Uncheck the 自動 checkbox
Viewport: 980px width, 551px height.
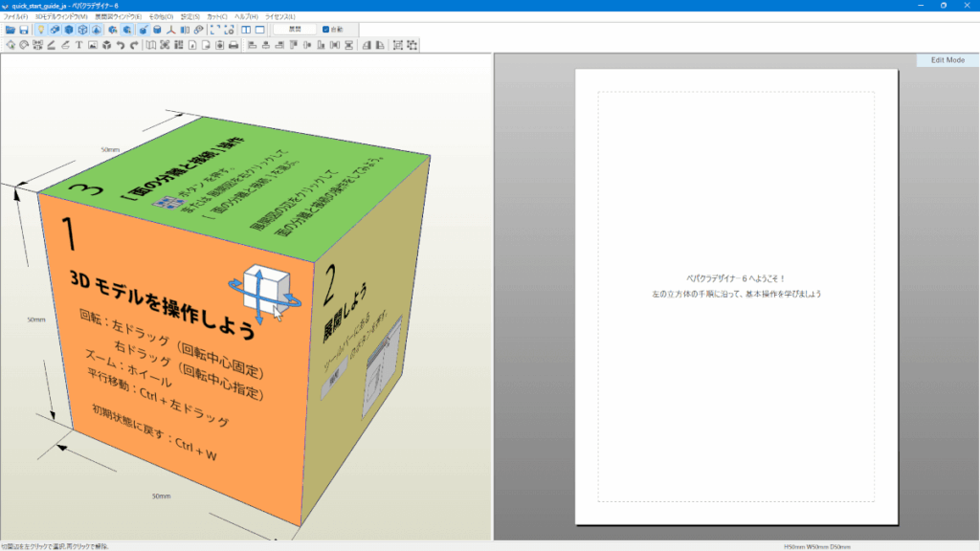(326, 30)
